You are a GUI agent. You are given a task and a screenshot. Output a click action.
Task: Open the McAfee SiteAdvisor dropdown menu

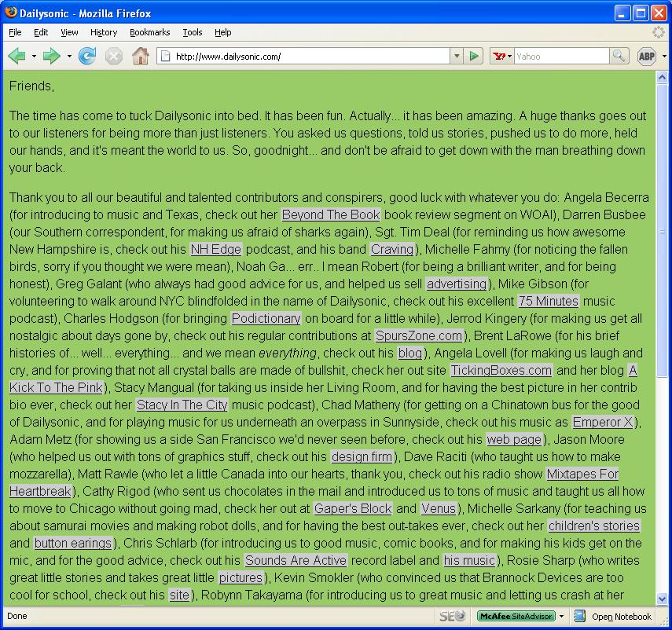tap(561, 616)
